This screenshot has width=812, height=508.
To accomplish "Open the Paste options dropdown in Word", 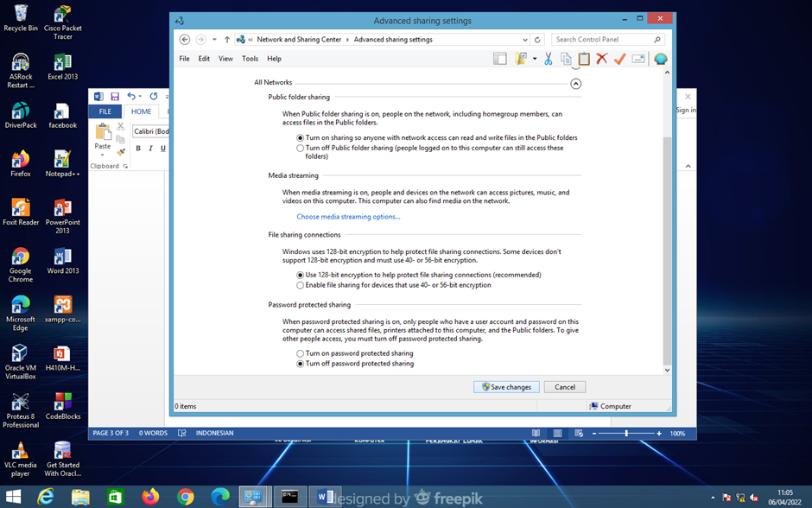I will click(103, 155).
